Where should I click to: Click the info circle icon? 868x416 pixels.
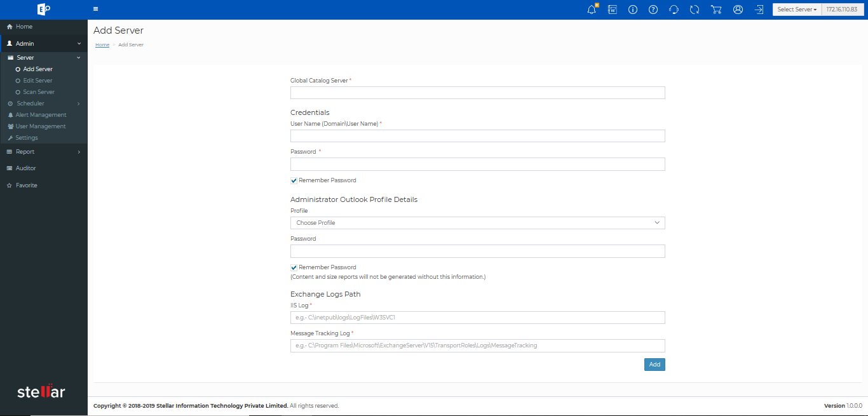tap(632, 10)
